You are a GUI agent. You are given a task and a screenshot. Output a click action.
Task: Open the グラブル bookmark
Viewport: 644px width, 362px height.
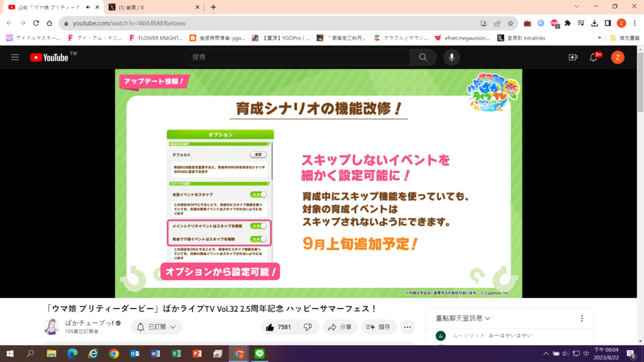pyautogui.click(x=401, y=38)
